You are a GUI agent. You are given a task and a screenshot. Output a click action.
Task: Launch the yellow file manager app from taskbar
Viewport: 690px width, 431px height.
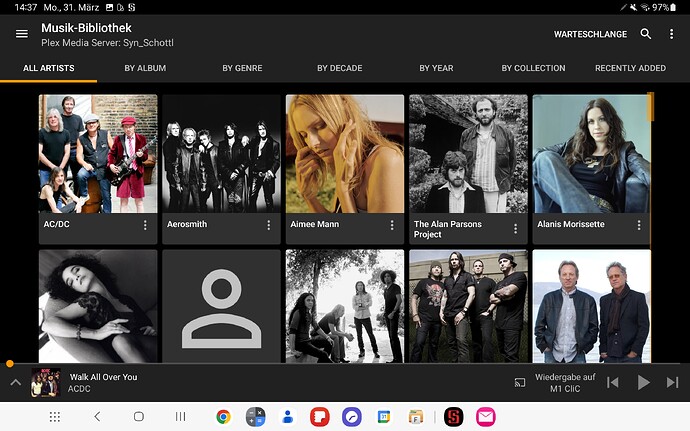click(416, 416)
